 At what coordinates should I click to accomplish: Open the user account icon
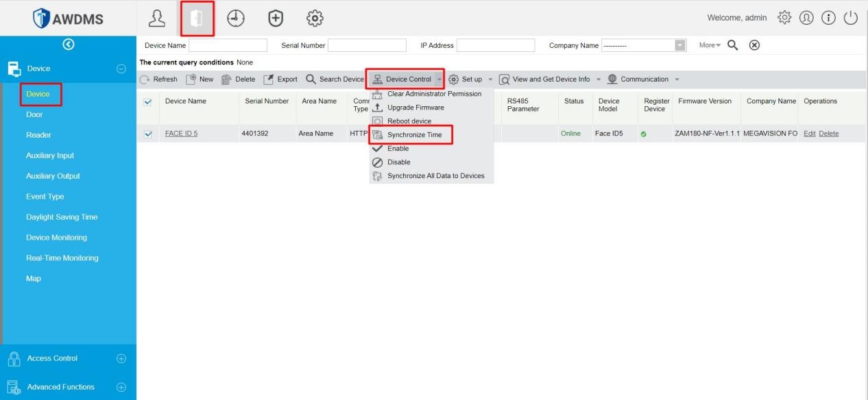(806, 18)
